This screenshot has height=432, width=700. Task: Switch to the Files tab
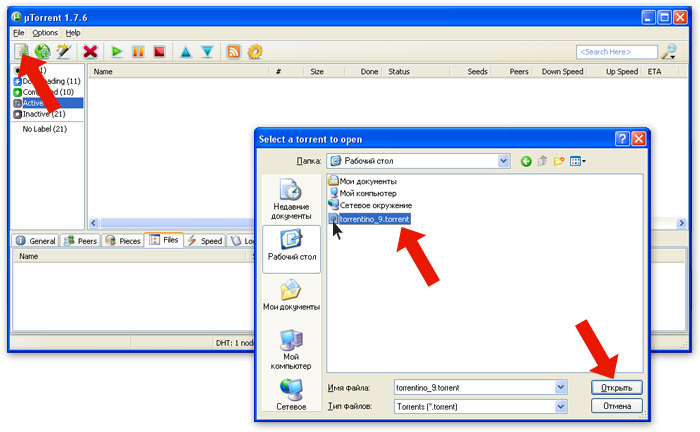point(164,240)
